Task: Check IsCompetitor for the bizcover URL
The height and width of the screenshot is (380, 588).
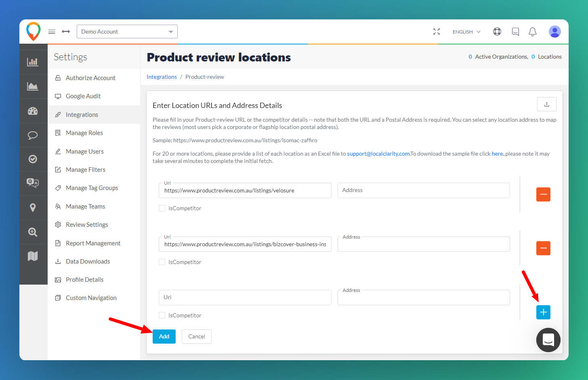Action: (162, 262)
